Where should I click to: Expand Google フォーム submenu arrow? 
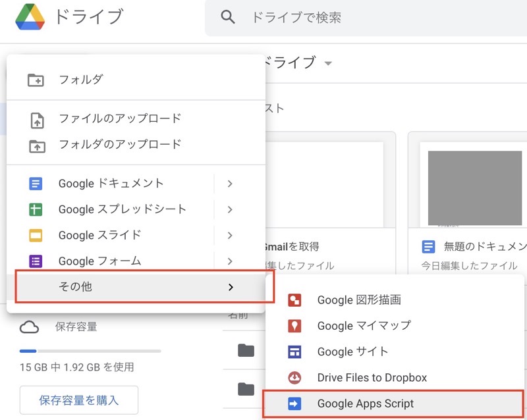coord(230,261)
